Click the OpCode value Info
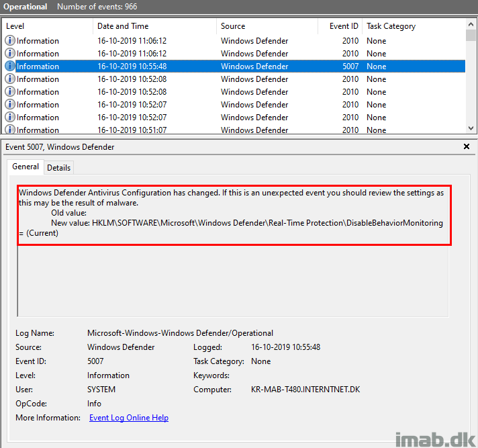The image size is (478, 448). tap(94, 404)
